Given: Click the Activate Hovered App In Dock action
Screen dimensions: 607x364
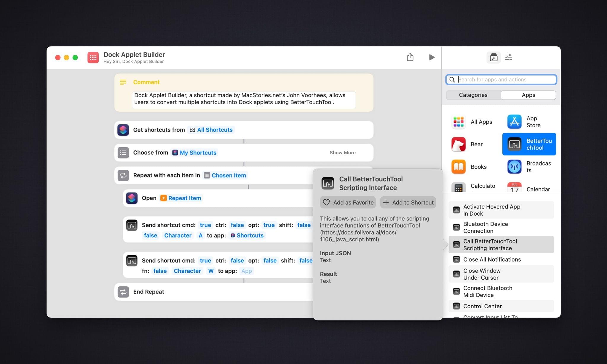Looking at the screenshot, I should [500, 210].
